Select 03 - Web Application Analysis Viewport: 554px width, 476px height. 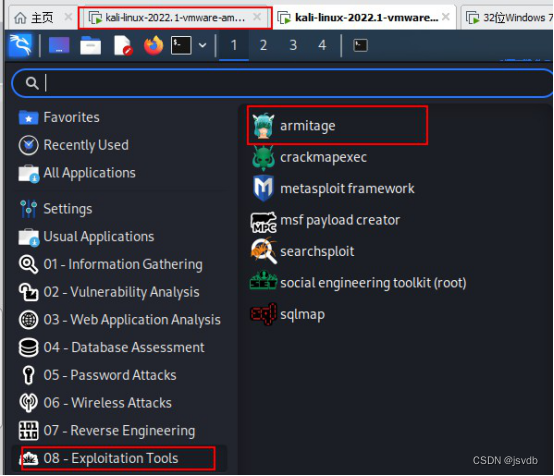[119, 320]
